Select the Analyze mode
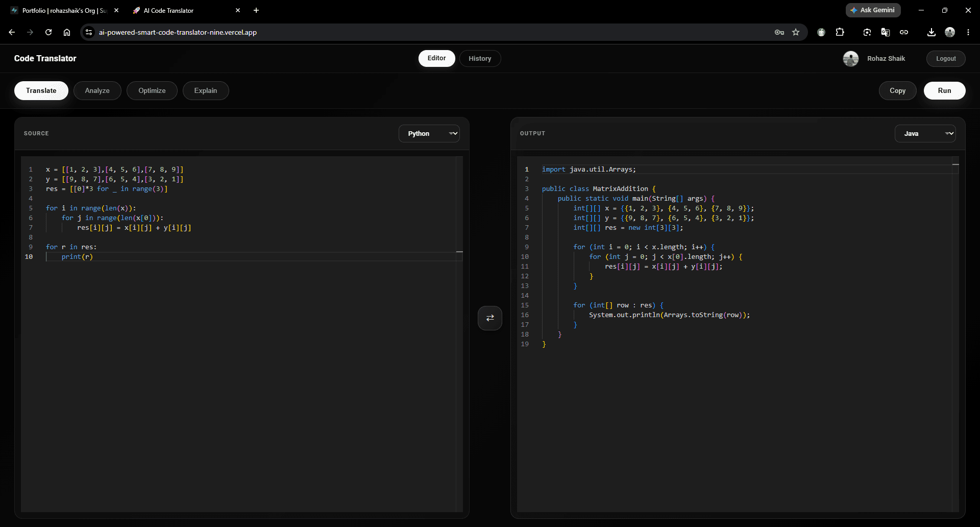The width and height of the screenshot is (980, 527). tap(97, 90)
